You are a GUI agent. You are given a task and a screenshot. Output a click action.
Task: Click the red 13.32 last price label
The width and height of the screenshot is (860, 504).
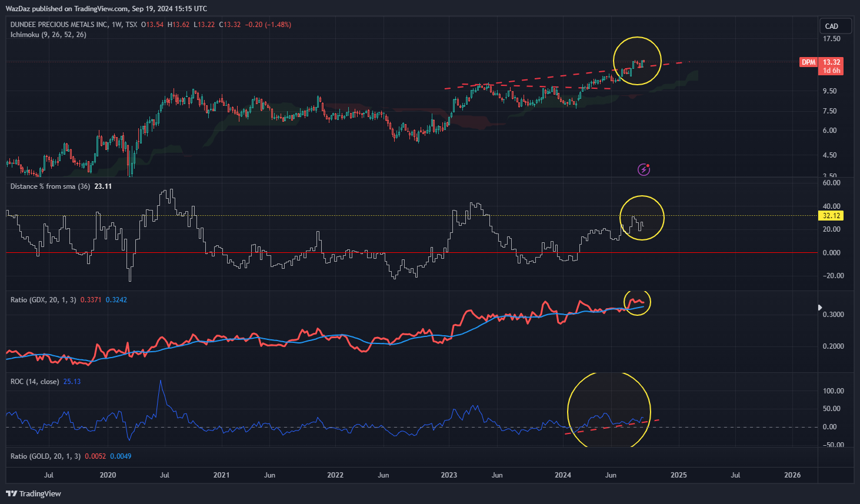(832, 62)
